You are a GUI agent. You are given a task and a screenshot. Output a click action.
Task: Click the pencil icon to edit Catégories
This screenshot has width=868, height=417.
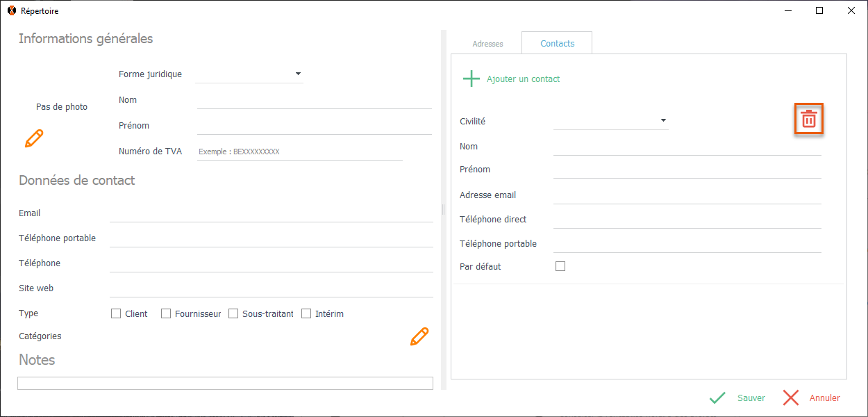point(419,337)
